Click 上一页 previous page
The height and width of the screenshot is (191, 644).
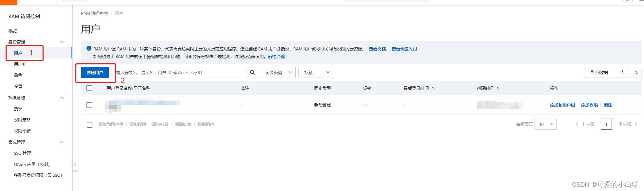click(585, 124)
